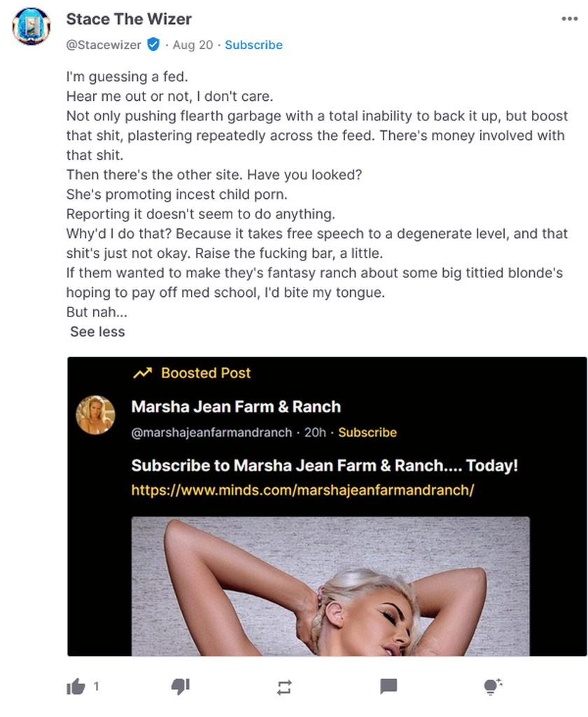Subscribe to @Stacewizer
The image size is (588, 717).
tap(253, 45)
